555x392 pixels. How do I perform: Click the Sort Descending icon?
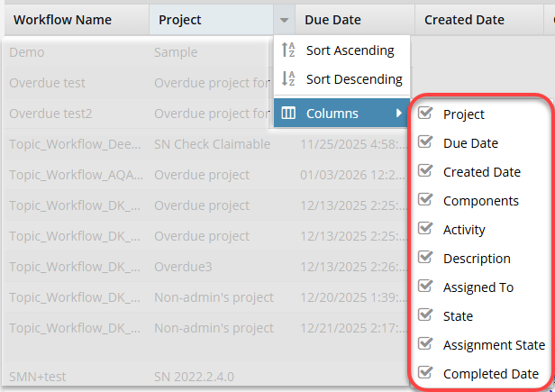(289, 79)
